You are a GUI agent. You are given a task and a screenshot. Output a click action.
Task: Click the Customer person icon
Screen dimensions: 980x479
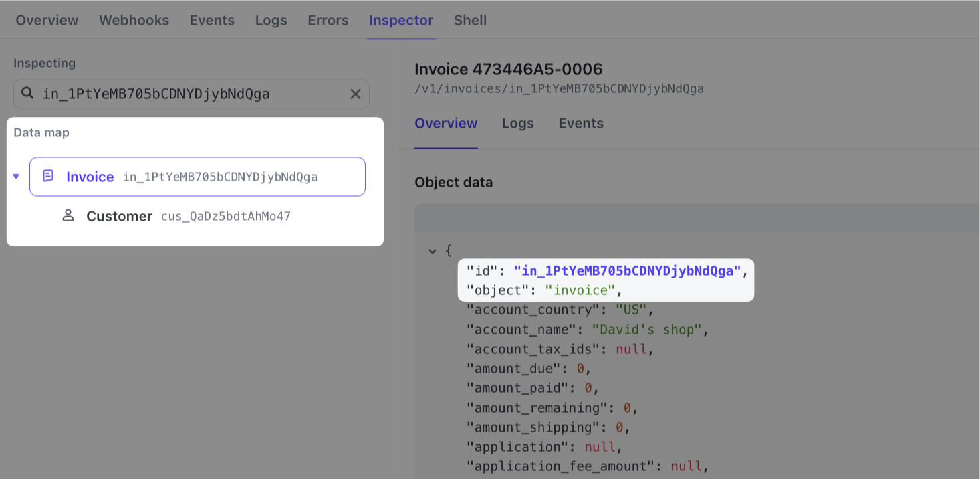[68, 215]
